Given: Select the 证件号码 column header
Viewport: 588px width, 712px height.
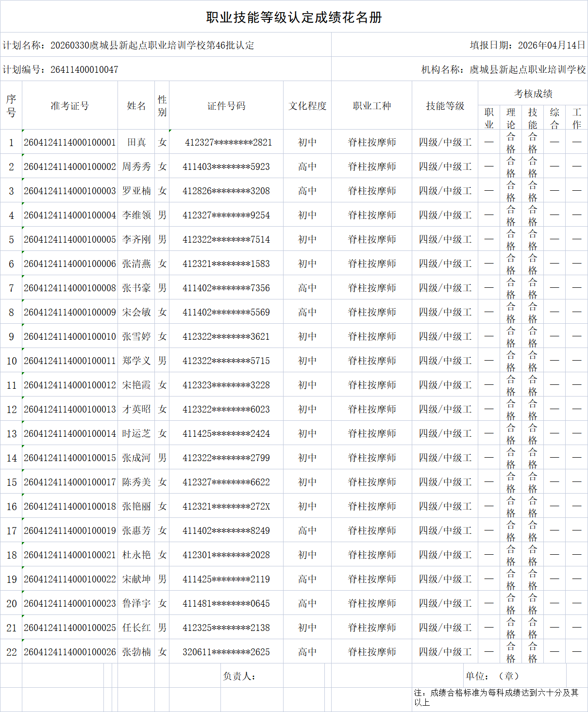Looking at the screenshot, I should [x=226, y=106].
